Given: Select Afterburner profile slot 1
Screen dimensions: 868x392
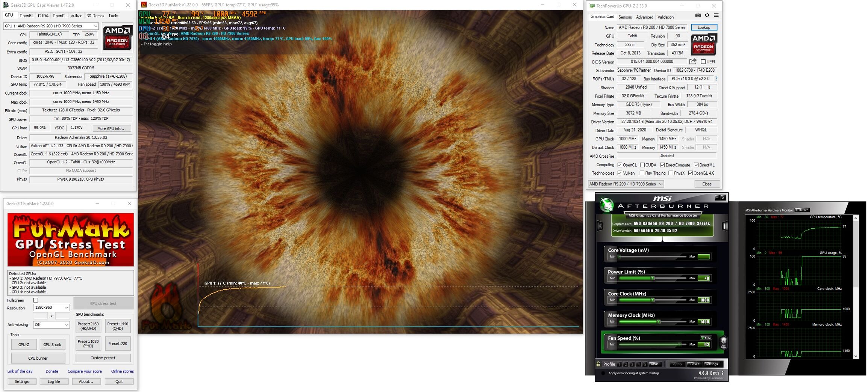Looking at the screenshot, I should [619, 364].
